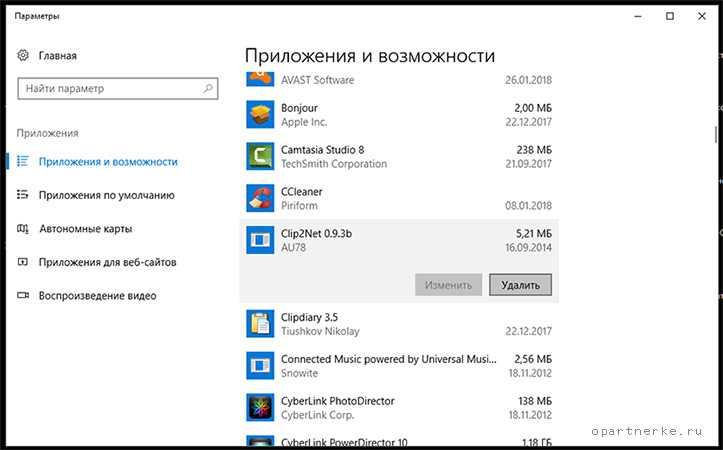Go to Автономные карты
This screenshot has height=450, width=723.
(x=85, y=229)
